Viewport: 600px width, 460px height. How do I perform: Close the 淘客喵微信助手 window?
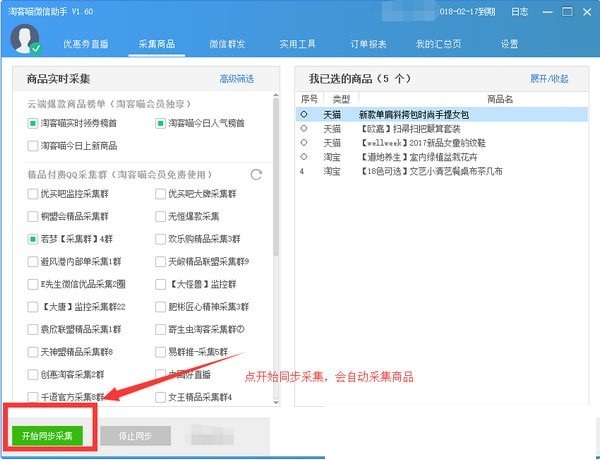tap(587, 12)
